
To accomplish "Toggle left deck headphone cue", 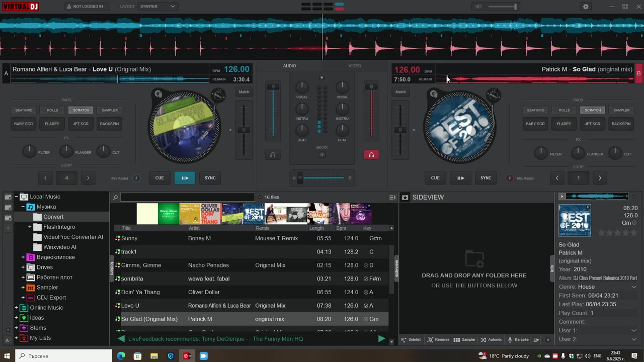I will point(273,155).
